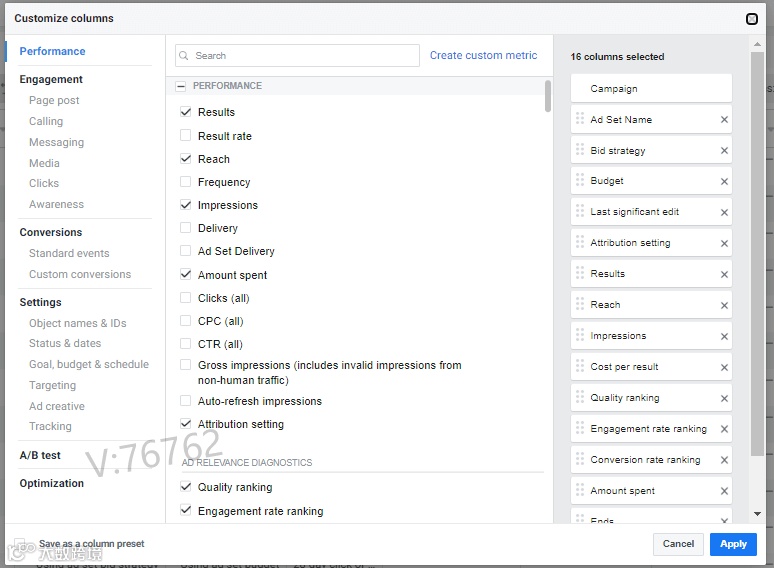Screen dimensions: 774x568
Task: Remove Ad Set Name column with its X
Action: (724, 119)
